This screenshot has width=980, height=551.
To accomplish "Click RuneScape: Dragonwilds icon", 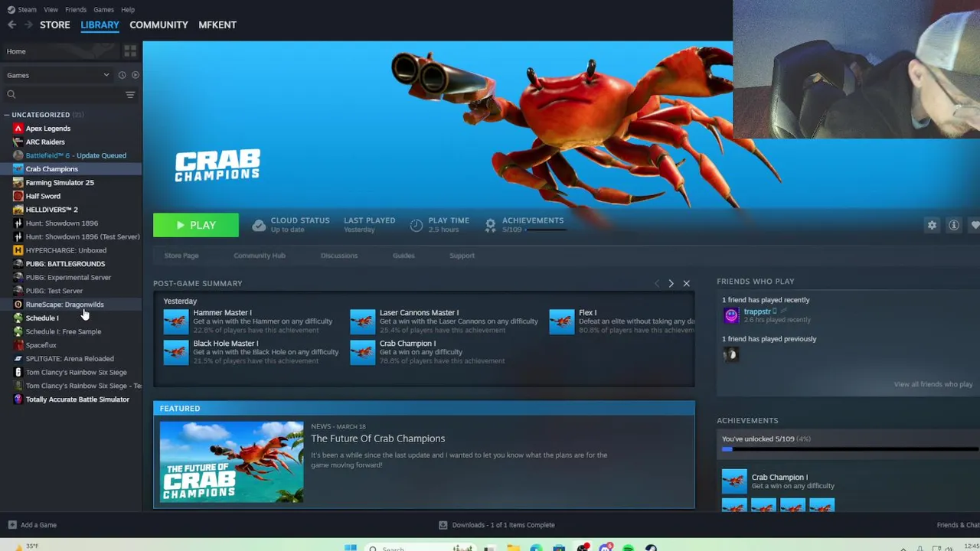I will (x=18, y=305).
